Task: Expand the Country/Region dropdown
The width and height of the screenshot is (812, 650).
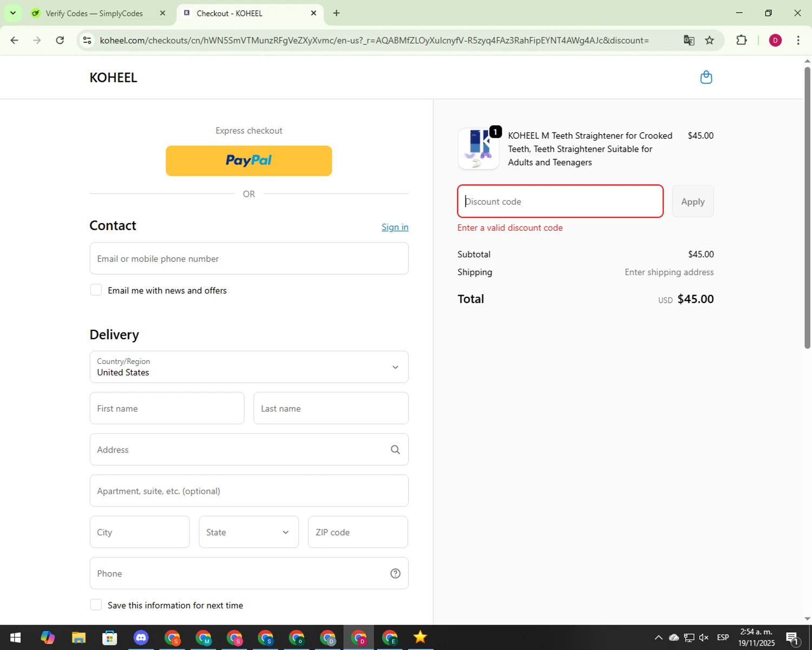Action: pyautogui.click(x=249, y=367)
